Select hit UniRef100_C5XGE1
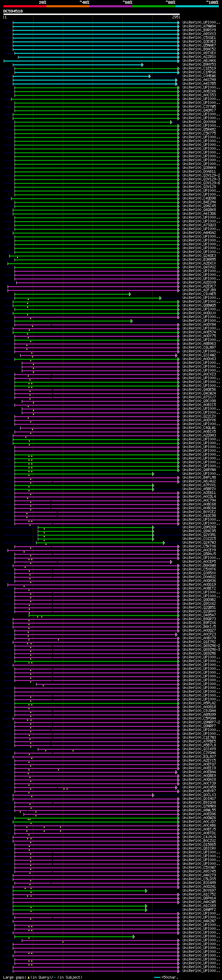This screenshot has height=980, width=222. pyautogui.click(x=199, y=38)
